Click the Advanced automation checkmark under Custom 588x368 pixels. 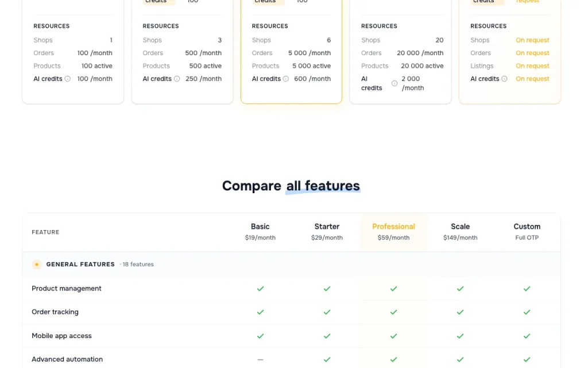[527, 359]
